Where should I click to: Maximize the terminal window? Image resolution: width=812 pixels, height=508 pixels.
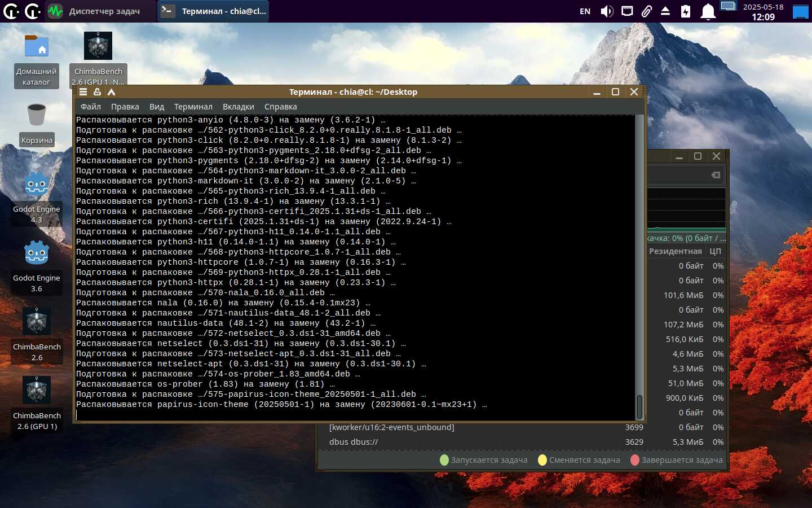coord(615,92)
